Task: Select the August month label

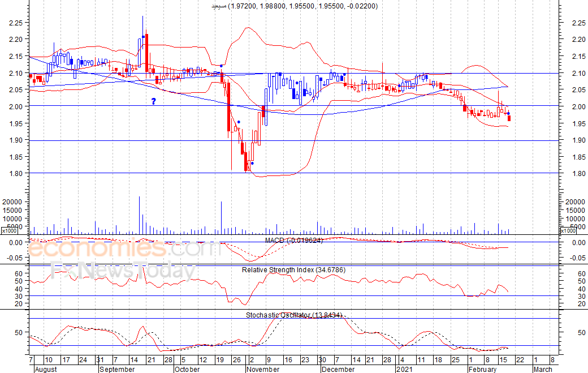Action: (46, 369)
